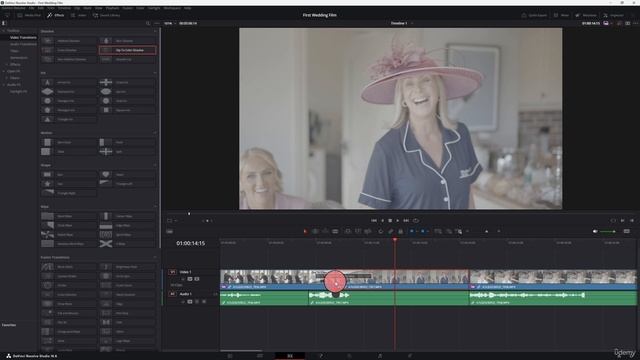This screenshot has width=640, height=360.
Task: Click the Replace Clip tool
Action: [368, 231]
